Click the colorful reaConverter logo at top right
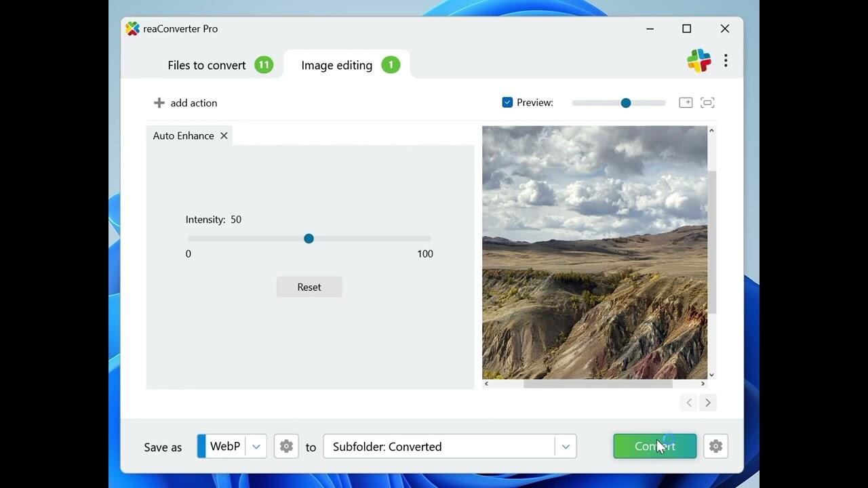Viewport: 868px width, 488px height. (x=698, y=61)
